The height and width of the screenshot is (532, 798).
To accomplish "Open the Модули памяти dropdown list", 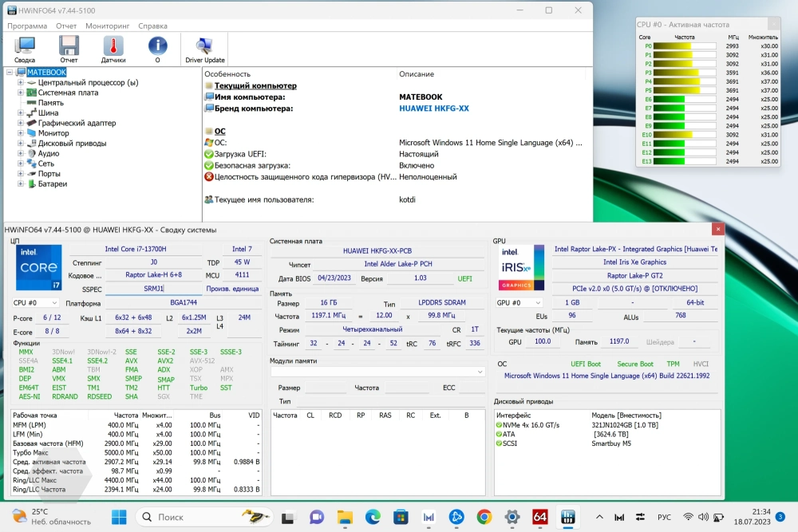I will coord(377,372).
